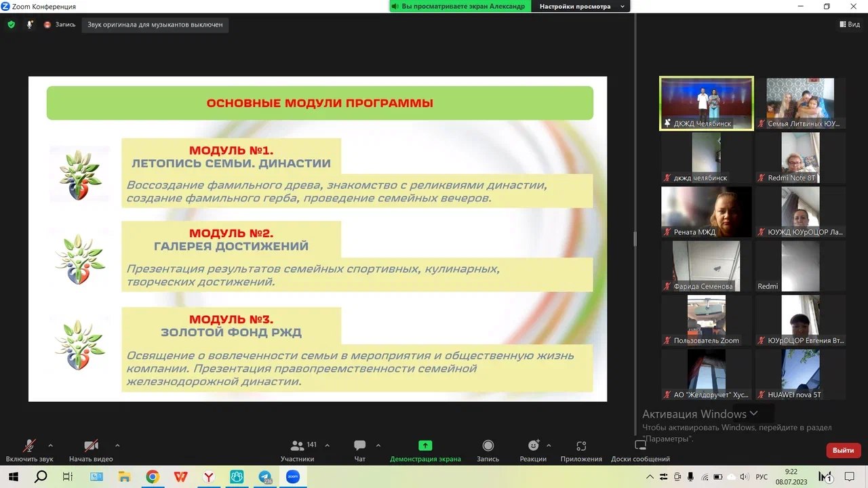
Task: Click РУС language indicator in tray
Action: click(x=762, y=477)
